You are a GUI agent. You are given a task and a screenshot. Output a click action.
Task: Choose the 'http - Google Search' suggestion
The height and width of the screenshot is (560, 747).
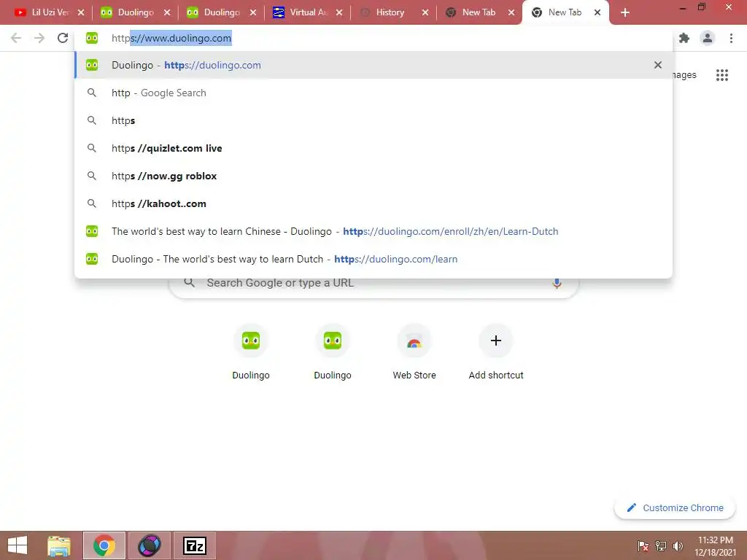373,93
